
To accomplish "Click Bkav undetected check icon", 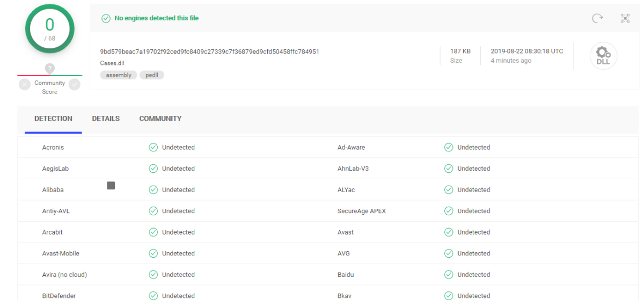I will click(449, 296).
